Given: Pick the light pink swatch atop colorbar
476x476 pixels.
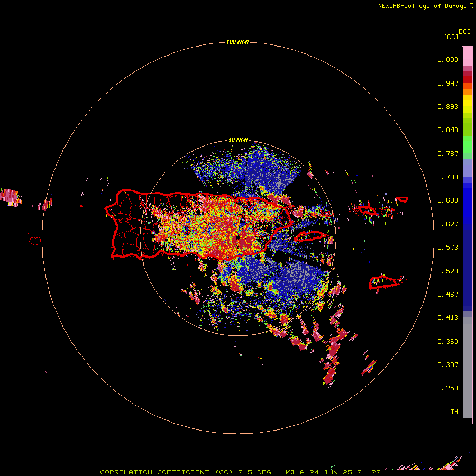Looking at the screenshot, I should [x=467, y=56].
